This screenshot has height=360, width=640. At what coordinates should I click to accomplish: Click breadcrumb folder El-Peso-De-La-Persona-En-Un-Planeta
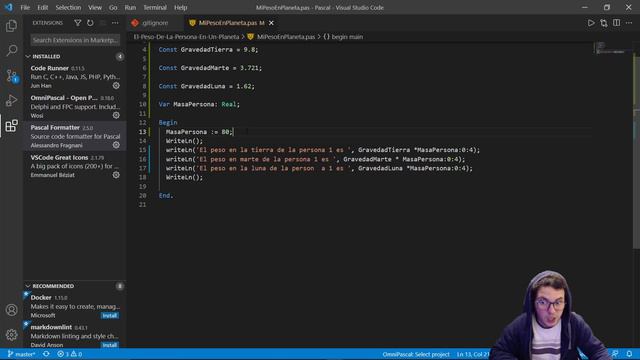point(186,37)
